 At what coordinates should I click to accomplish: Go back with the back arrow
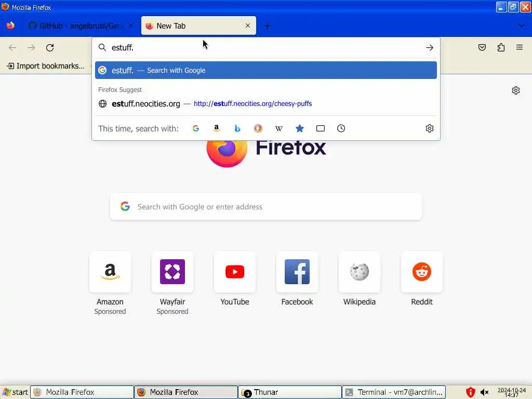click(x=12, y=47)
